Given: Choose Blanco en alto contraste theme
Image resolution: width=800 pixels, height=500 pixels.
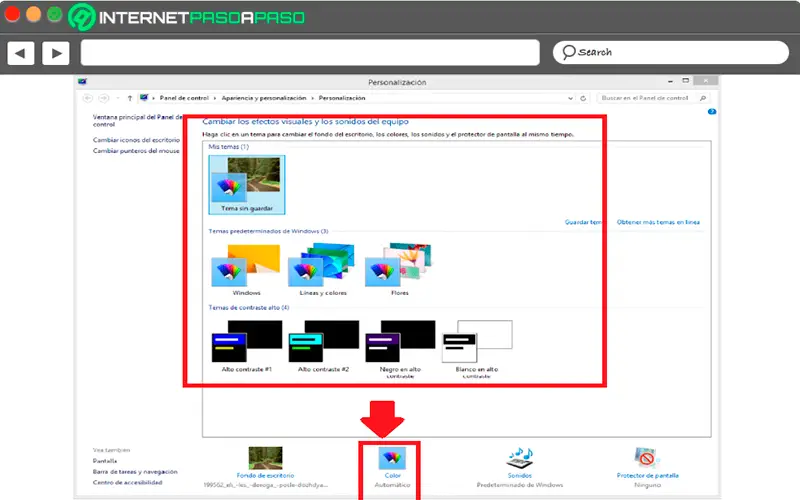Looking at the screenshot, I should [x=477, y=348].
